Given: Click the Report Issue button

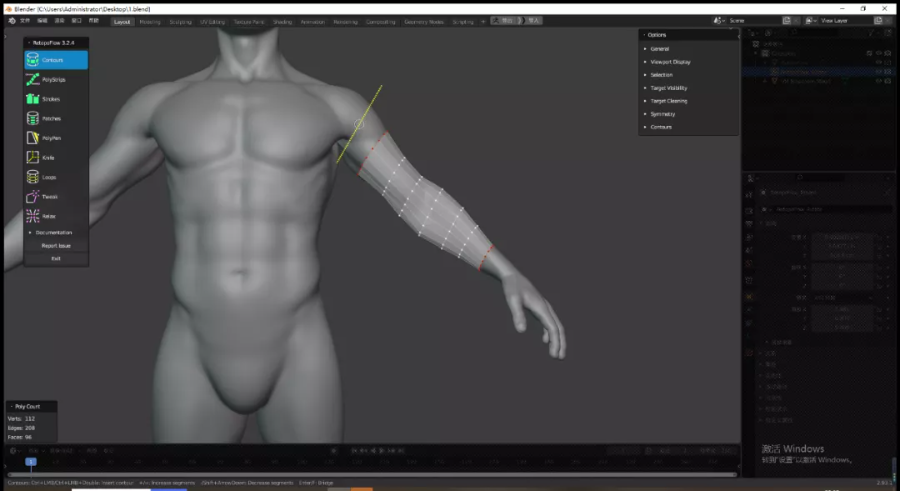Looking at the screenshot, I should (x=56, y=245).
